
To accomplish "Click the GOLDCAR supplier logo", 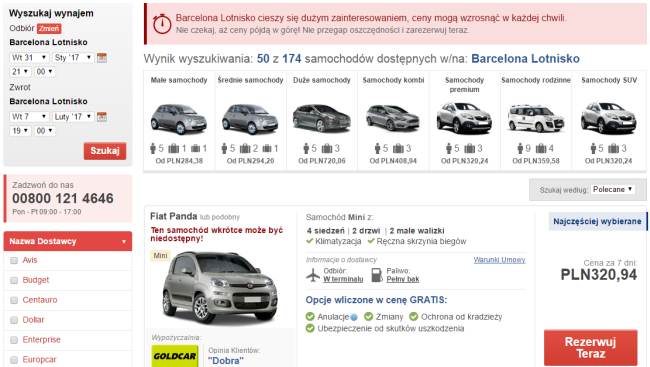I will (x=175, y=356).
